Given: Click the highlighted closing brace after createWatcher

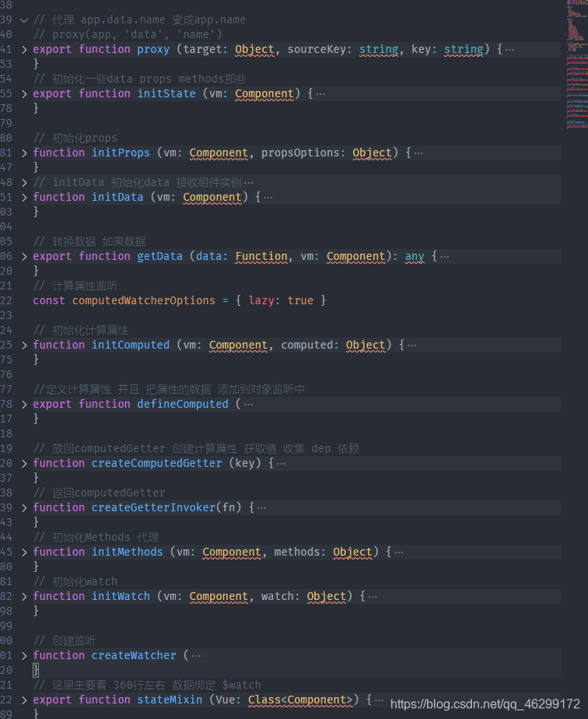Looking at the screenshot, I should coord(36,671).
